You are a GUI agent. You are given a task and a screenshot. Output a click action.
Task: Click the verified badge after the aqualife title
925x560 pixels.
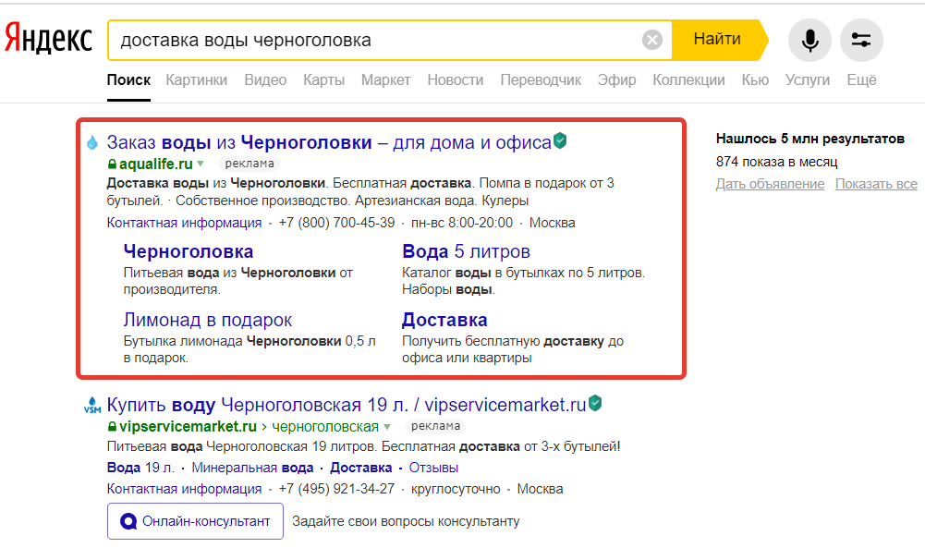click(x=561, y=140)
